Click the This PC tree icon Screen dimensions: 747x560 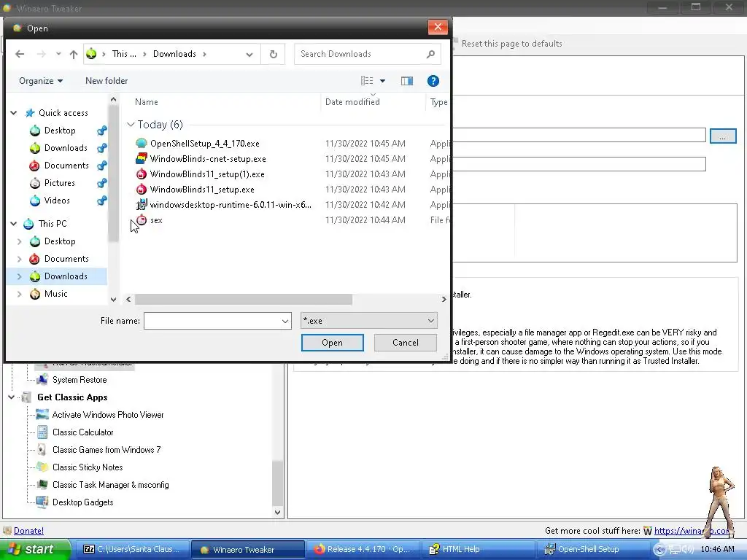coord(29,224)
